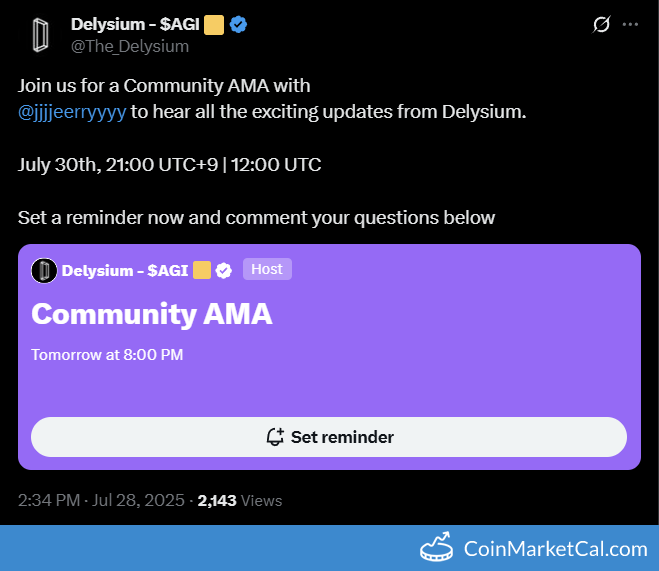Screen dimensions: 659x571
Task: Click the yellow square badge in the Space card
Action: point(202,270)
